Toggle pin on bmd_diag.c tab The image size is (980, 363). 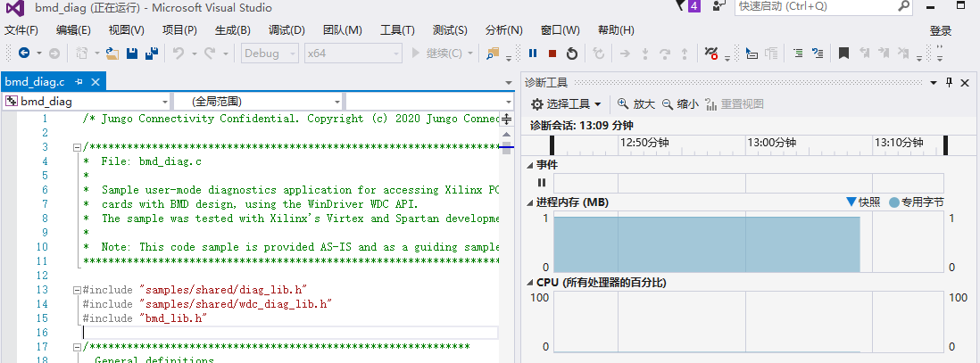pyautogui.click(x=79, y=82)
